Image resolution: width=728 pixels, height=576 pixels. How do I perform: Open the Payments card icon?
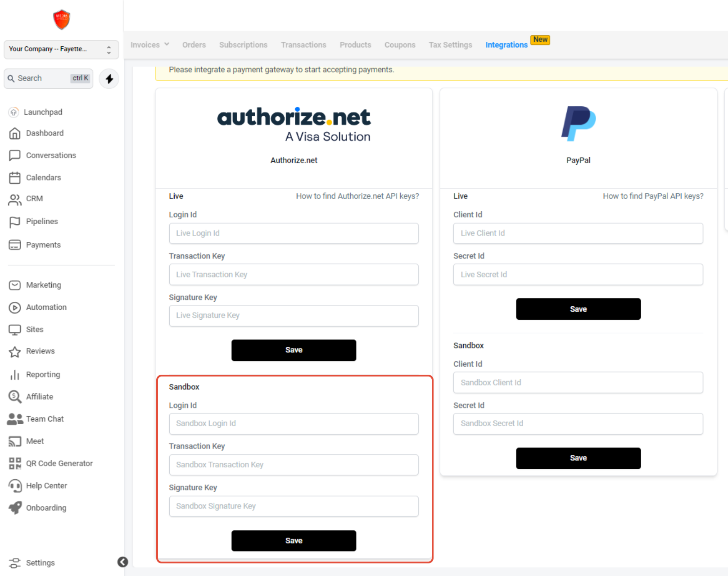tap(15, 245)
